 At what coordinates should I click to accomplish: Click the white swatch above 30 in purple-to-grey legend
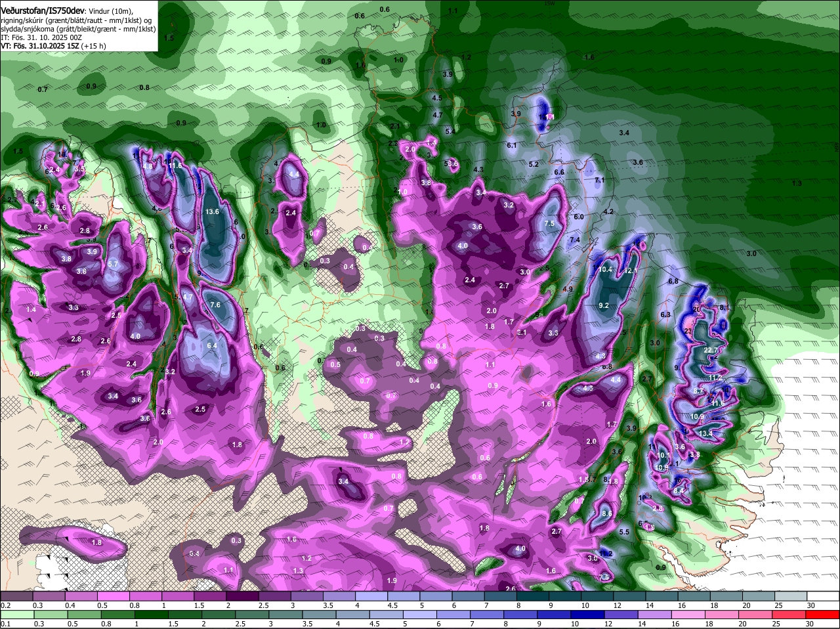pos(824,595)
